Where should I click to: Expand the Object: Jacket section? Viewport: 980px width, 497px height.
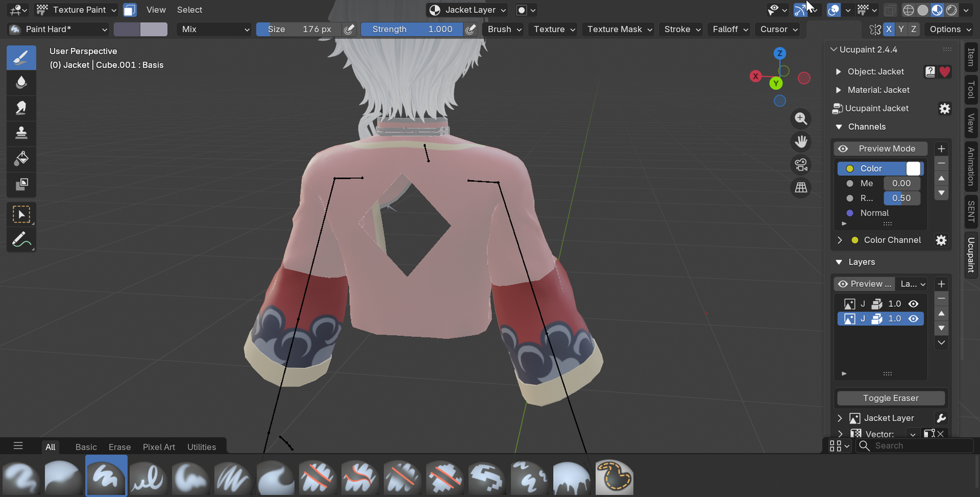tap(839, 72)
